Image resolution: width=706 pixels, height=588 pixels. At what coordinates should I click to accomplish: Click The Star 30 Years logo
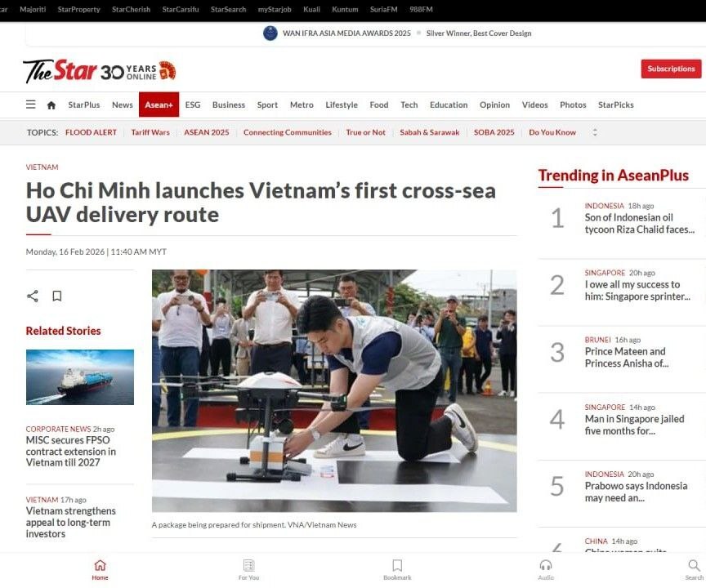click(x=100, y=71)
